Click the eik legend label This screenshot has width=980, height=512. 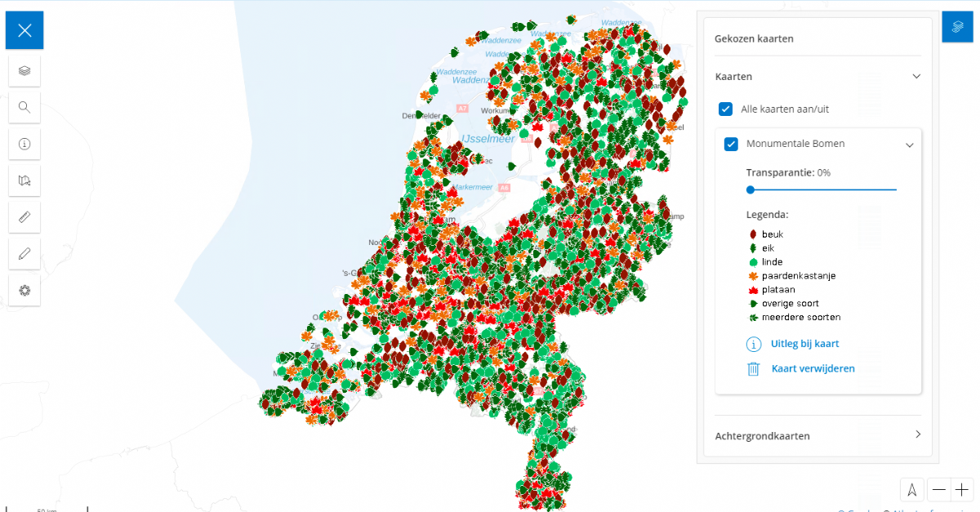[x=768, y=248]
